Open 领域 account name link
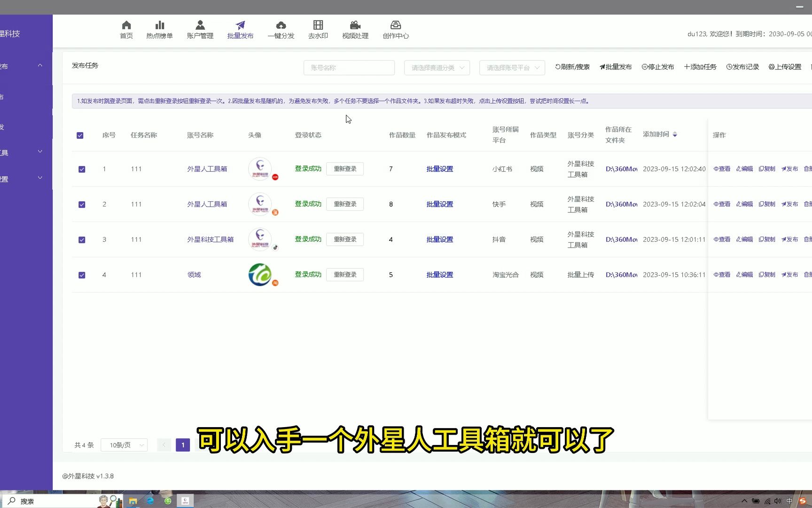812x508 pixels. point(194,275)
